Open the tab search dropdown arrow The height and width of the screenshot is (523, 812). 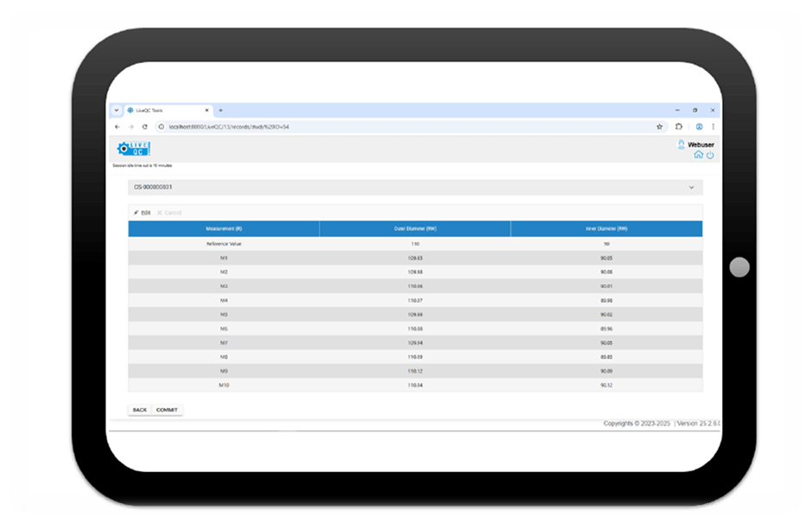tap(117, 111)
